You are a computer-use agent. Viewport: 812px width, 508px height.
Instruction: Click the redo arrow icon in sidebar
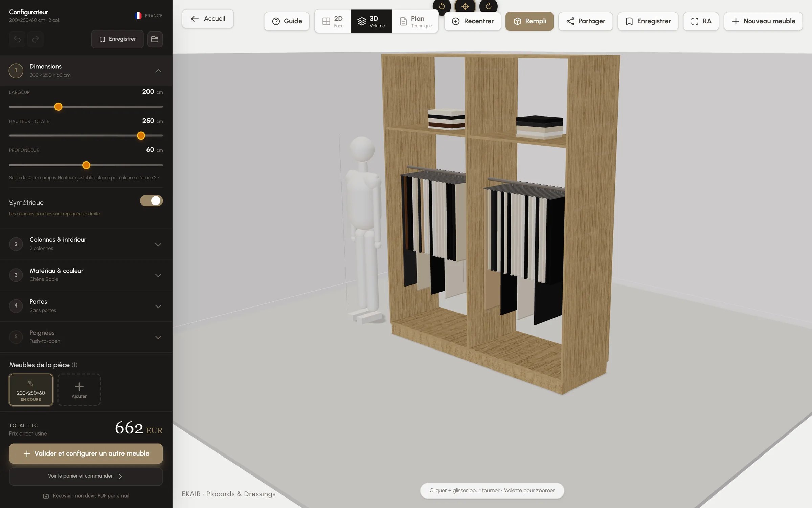(35, 39)
